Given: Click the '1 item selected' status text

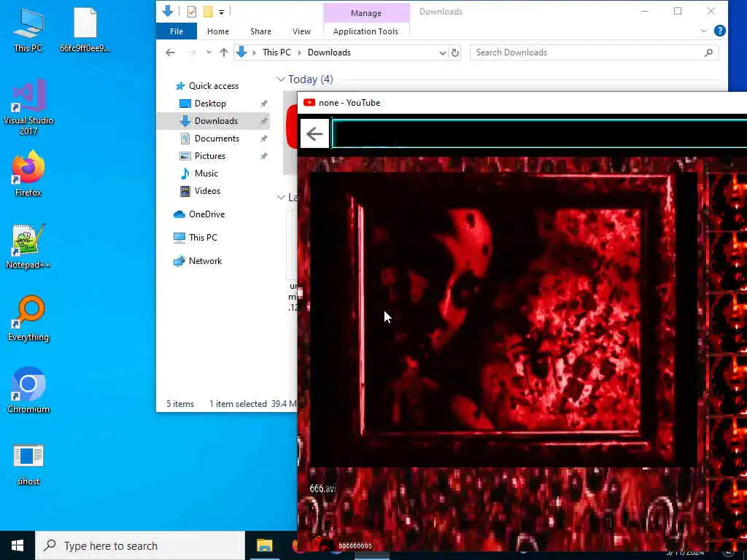Looking at the screenshot, I should 238,404.
